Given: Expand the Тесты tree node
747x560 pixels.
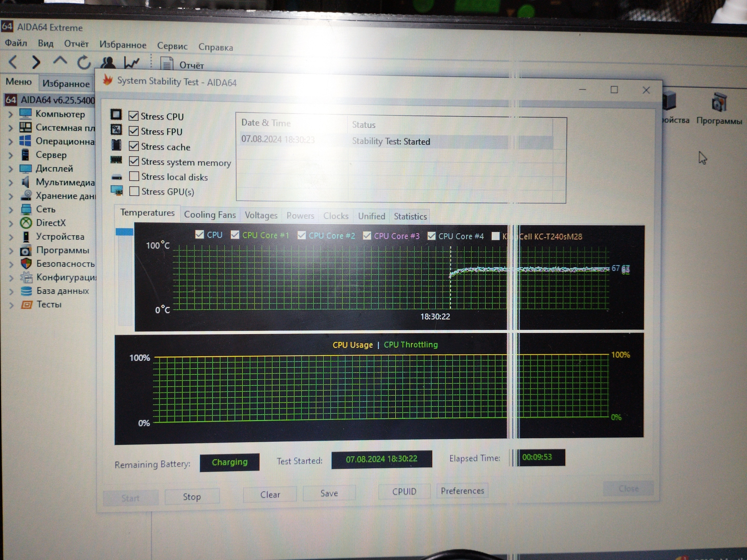Looking at the screenshot, I should [x=11, y=305].
